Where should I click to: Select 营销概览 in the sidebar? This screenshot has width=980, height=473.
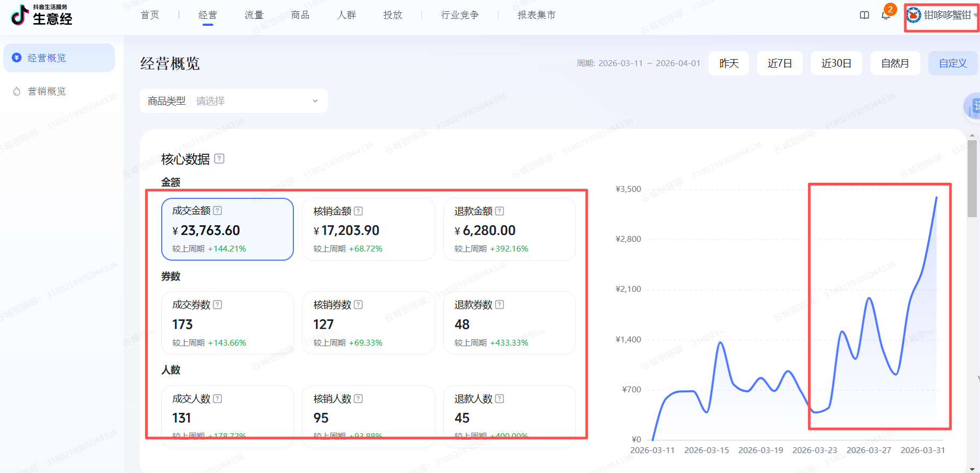[59, 91]
